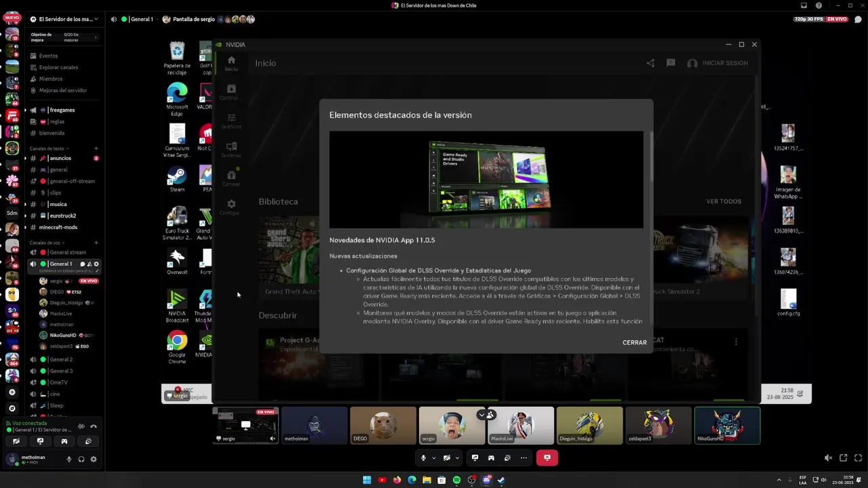Toggle camera in voice connected panel

pyautogui.click(x=16, y=441)
